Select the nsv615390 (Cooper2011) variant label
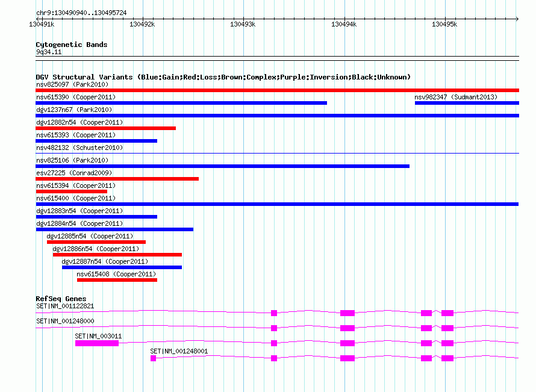The width and height of the screenshot is (536, 392). click(x=76, y=97)
